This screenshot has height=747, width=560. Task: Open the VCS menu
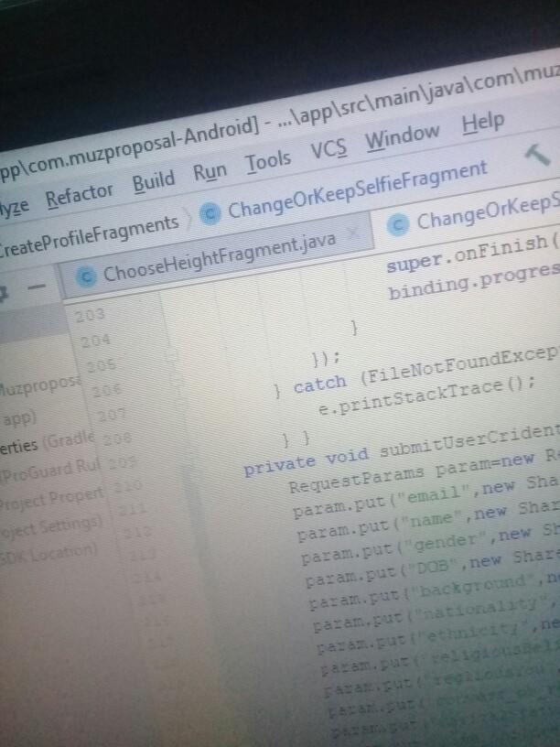click(x=328, y=149)
